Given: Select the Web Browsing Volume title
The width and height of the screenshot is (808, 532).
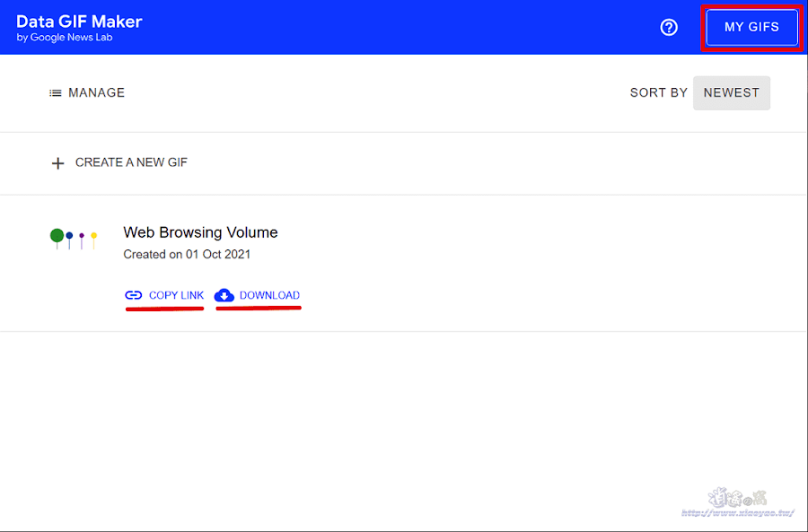Looking at the screenshot, I should (x=200, y=231).
